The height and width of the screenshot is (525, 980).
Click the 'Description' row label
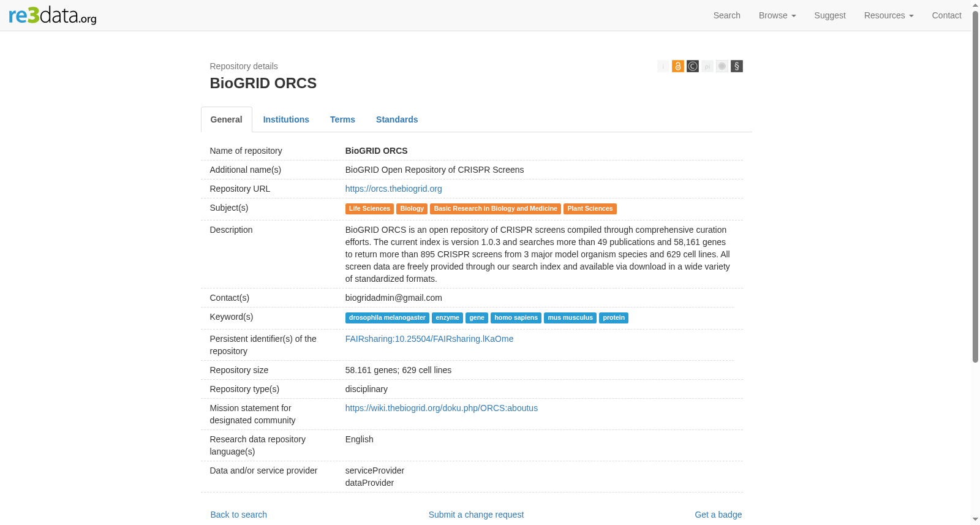[x=231, y=230]
